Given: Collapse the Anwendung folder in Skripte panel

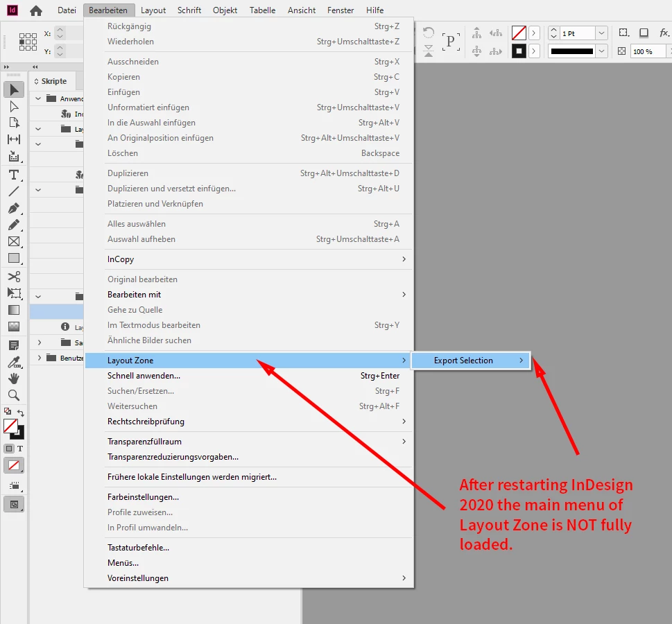Looking at the screenshot, I should click(x=38, y=98).
